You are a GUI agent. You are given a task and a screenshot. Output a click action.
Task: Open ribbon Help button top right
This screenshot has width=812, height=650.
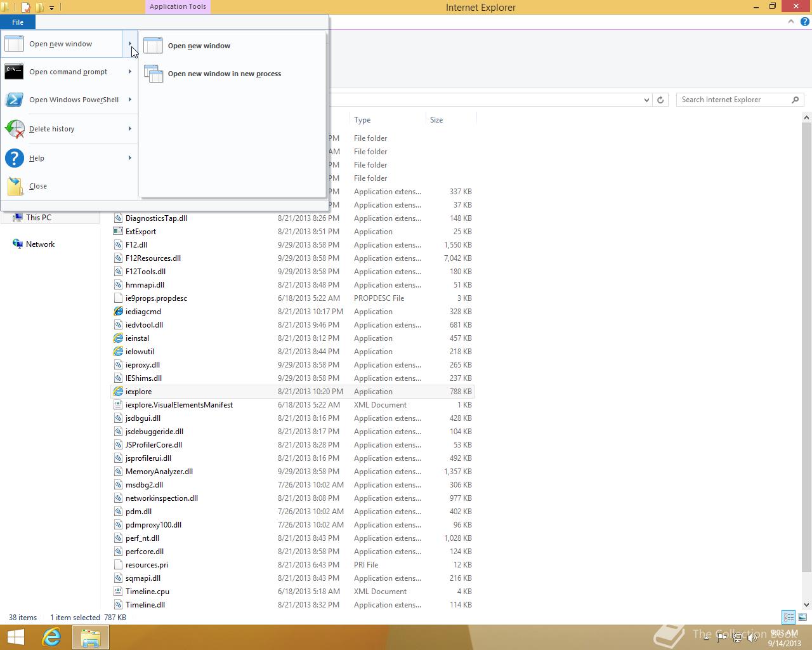(804, 22)
